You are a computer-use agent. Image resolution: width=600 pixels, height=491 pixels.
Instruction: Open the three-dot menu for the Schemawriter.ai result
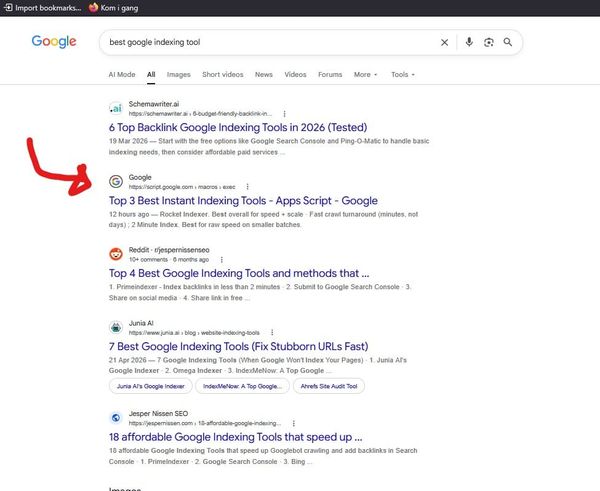click(284, 114)
